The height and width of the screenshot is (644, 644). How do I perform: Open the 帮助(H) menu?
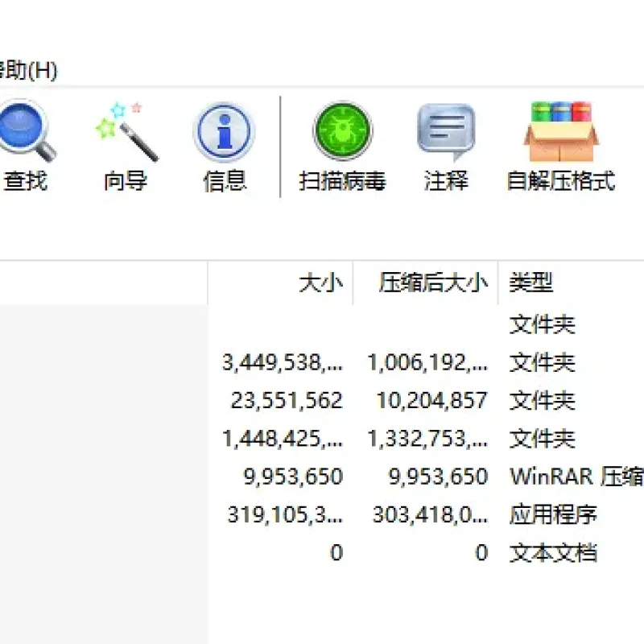pyautogui.click(x=28, y=71)
